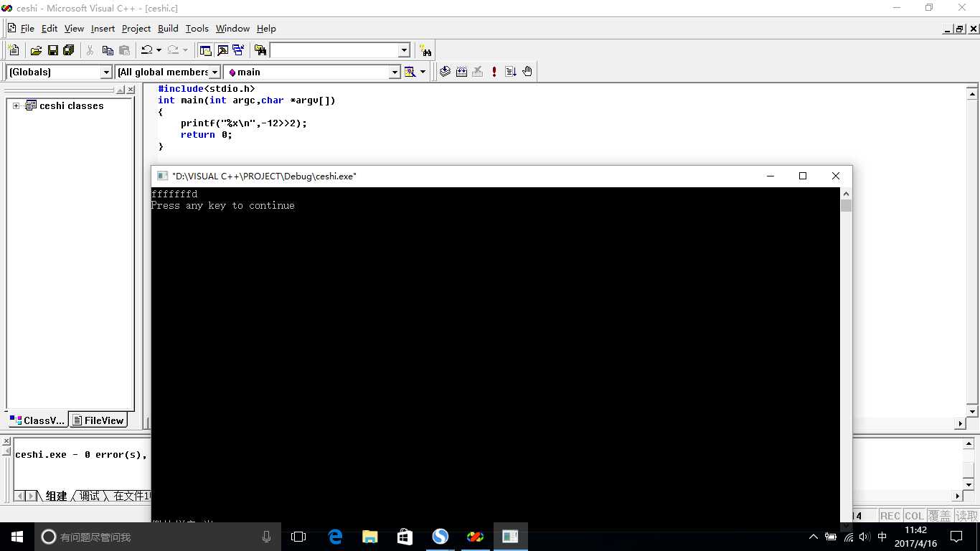Open the Build menu
This screenshot has height=551, width=980.
168,29
